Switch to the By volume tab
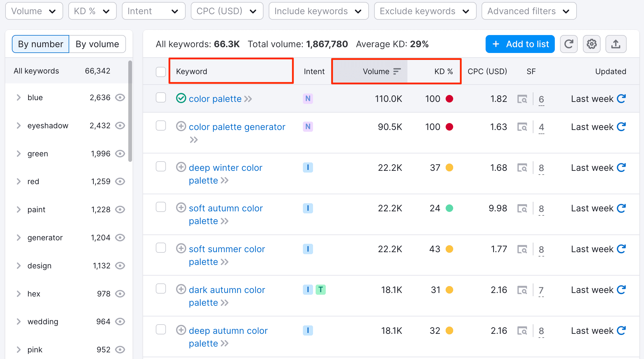 (97, 44)
